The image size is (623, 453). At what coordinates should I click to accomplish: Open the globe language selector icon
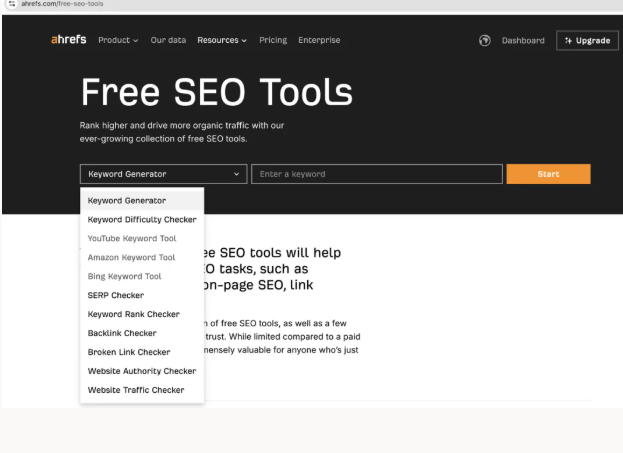[x=484, y=41]
